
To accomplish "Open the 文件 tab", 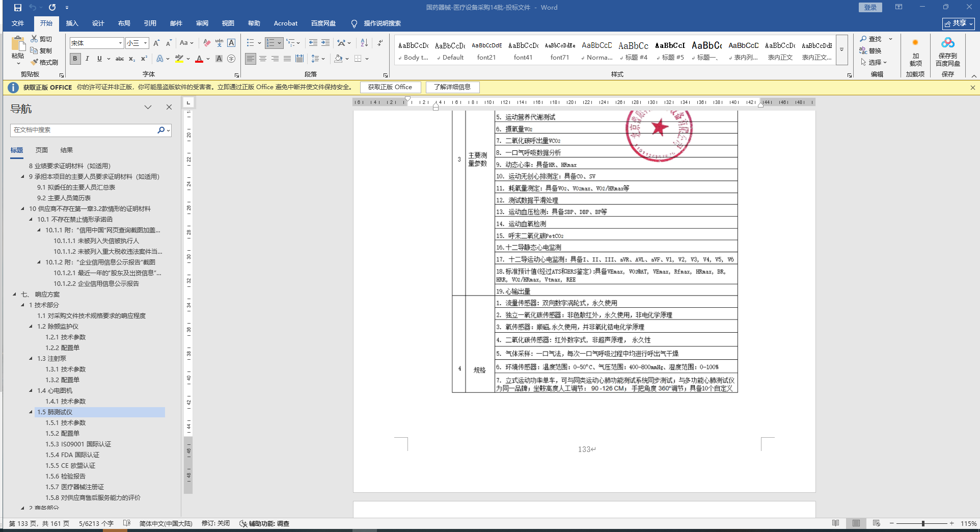I will [18, 23].
